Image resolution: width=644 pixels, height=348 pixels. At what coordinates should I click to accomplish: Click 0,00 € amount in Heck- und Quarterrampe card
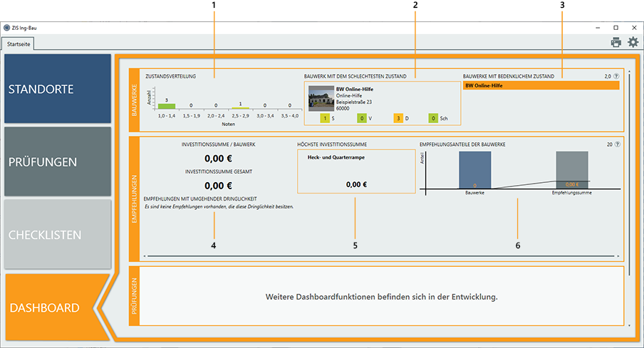(356, 184)
